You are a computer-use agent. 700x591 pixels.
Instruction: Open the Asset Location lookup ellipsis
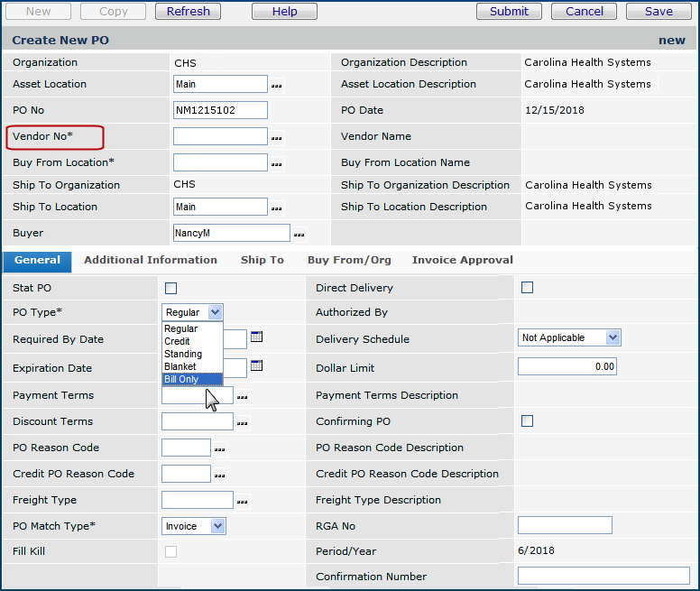pyautogui.click(x=277, y=86)
